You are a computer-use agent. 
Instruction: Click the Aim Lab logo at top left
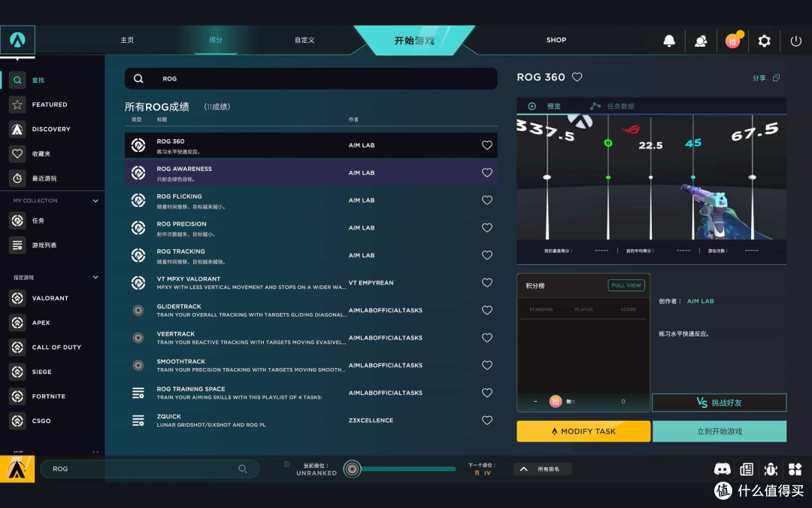point(17,39)
